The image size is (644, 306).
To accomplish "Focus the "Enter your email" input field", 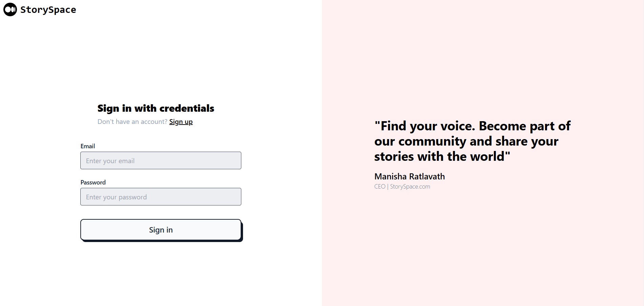I will (x=161, y=161).
